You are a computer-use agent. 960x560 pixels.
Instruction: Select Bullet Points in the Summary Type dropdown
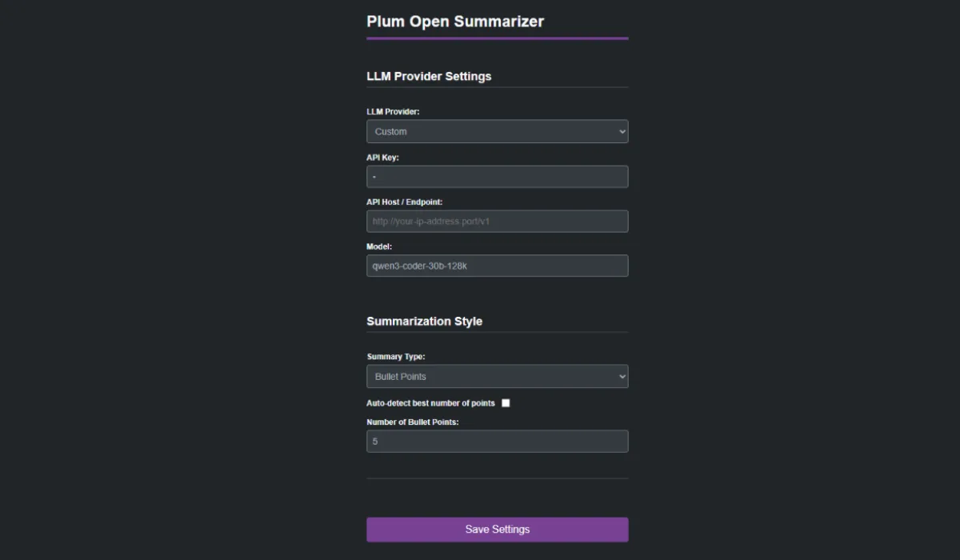point(497,376)
